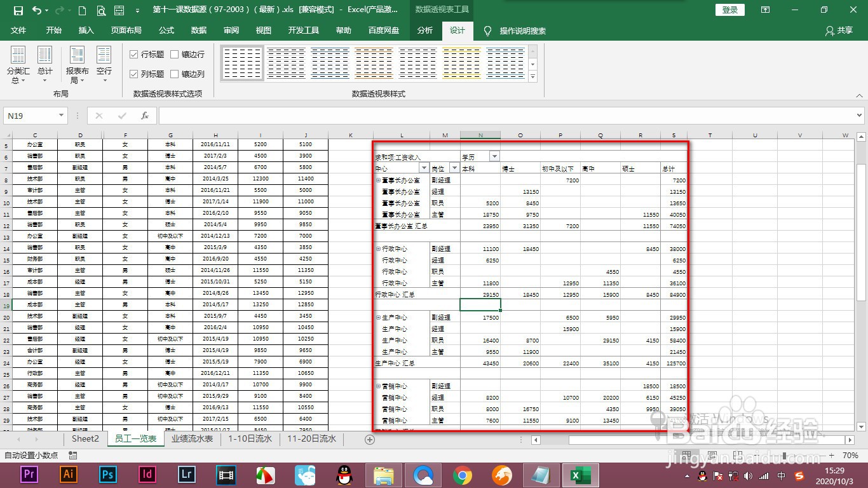Open ribbon display options icon
The width and height of the screenshot is (868, 488).
tap(764, 10)
